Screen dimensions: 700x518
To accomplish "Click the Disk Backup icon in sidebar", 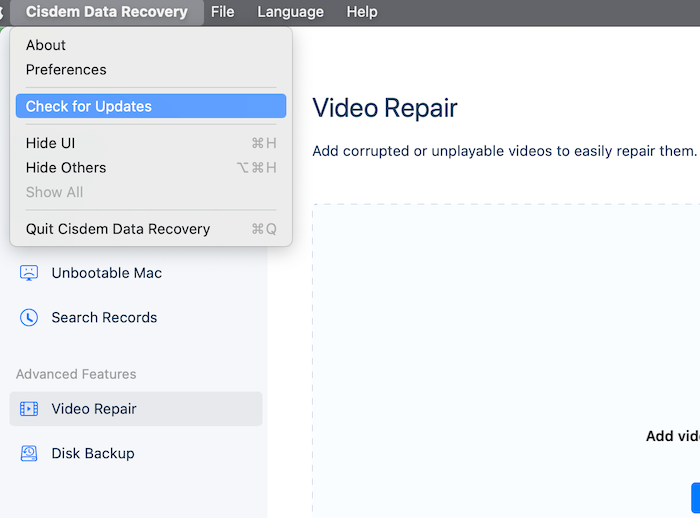I will pos(29,454).
